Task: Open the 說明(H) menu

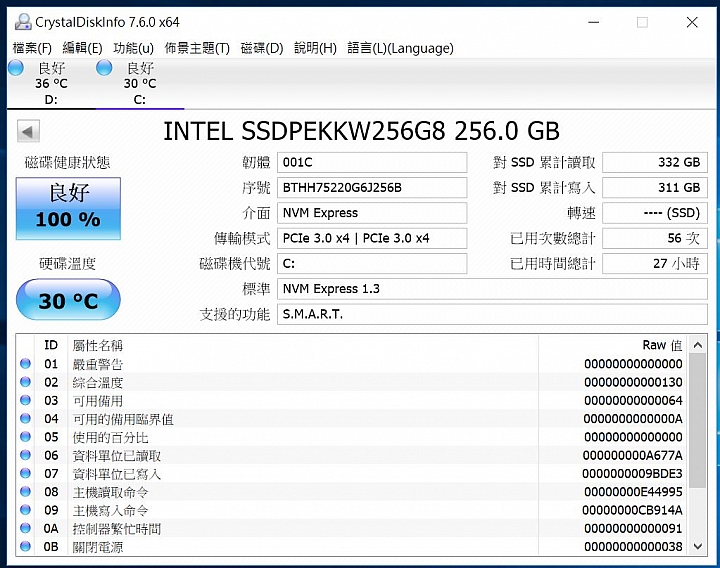Action: click(315, 48)
